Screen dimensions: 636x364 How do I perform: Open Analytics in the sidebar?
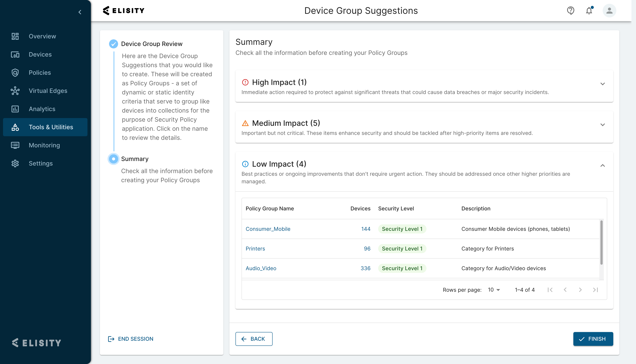point(45,109)
